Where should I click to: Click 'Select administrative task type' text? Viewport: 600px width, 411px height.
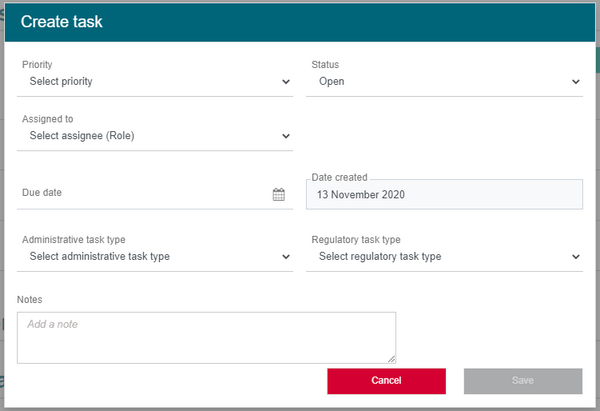click(x=100, y=257)
